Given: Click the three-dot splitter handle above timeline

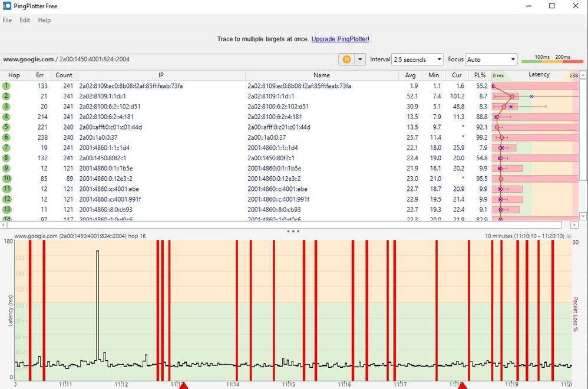Looking at the screenshot, I should [x=293, y=231].
